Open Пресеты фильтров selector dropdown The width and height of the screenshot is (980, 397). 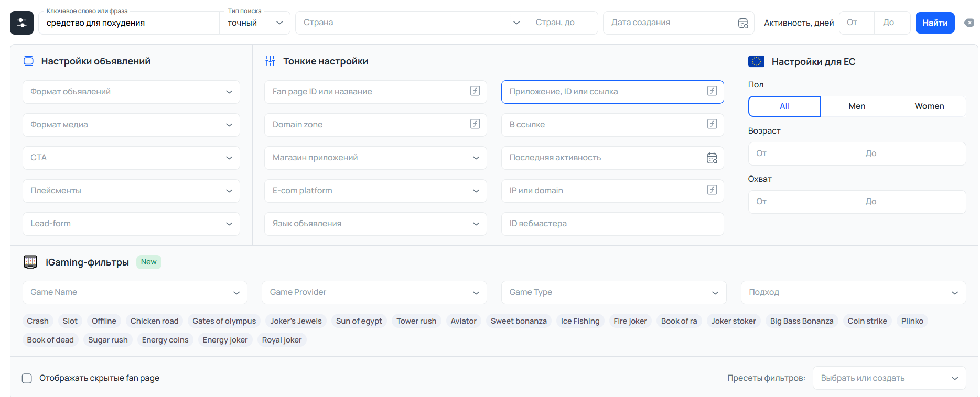[889, 378]
